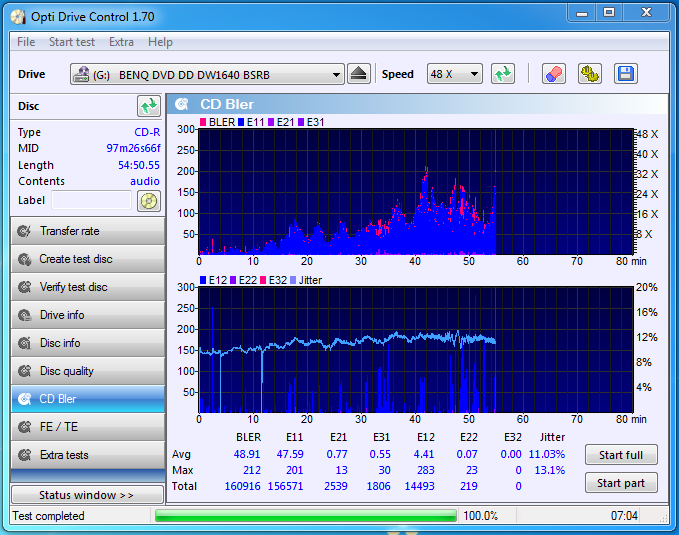The image size is (679, 535).
Task: Open options with the yellow gears icon
Action: tap(590, 74)
